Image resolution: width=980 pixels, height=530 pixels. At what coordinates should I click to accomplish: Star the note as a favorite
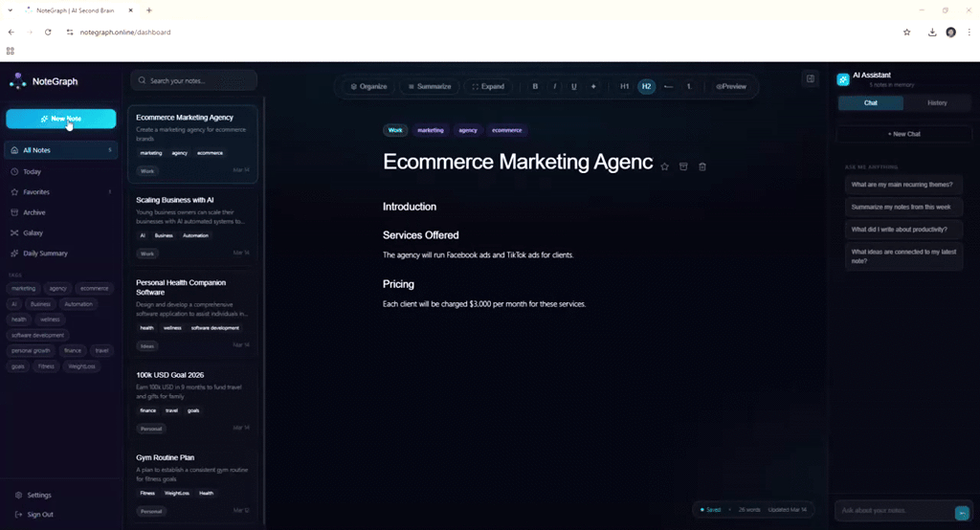[665, 166]
